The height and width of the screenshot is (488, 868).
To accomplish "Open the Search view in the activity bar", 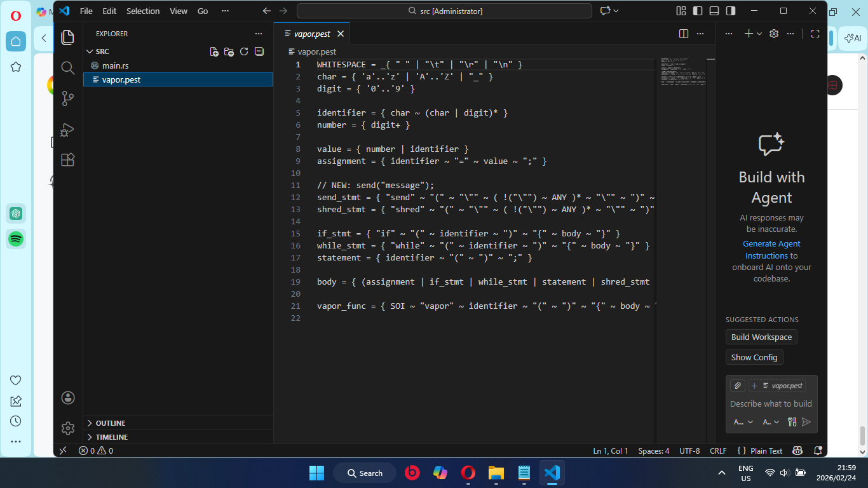I will click(68, 67).
